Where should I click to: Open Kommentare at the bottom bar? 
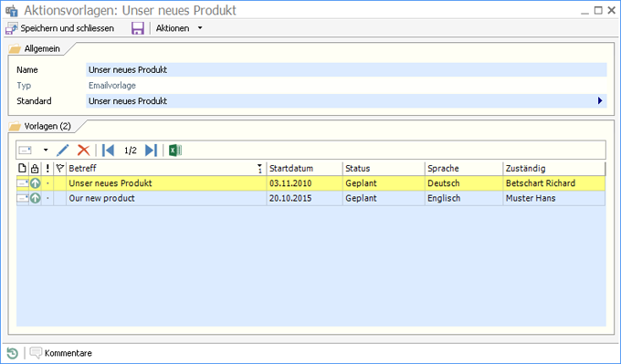tap(61, 353)
